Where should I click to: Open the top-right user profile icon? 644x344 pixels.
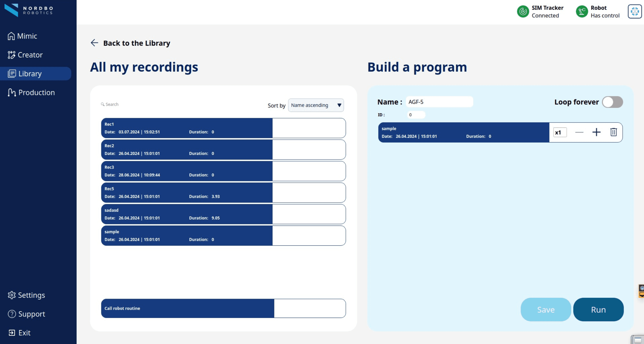tap(634, 12)
